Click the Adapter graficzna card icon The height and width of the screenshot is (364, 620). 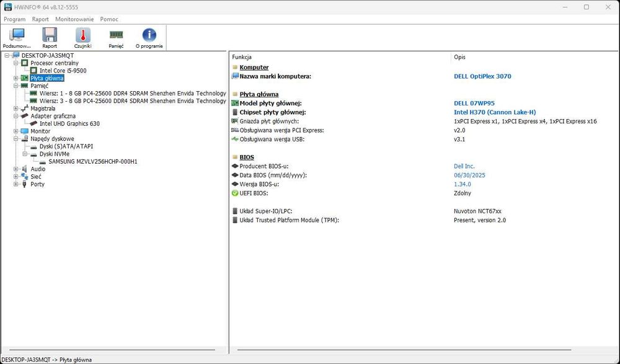[x=25, y=116]
